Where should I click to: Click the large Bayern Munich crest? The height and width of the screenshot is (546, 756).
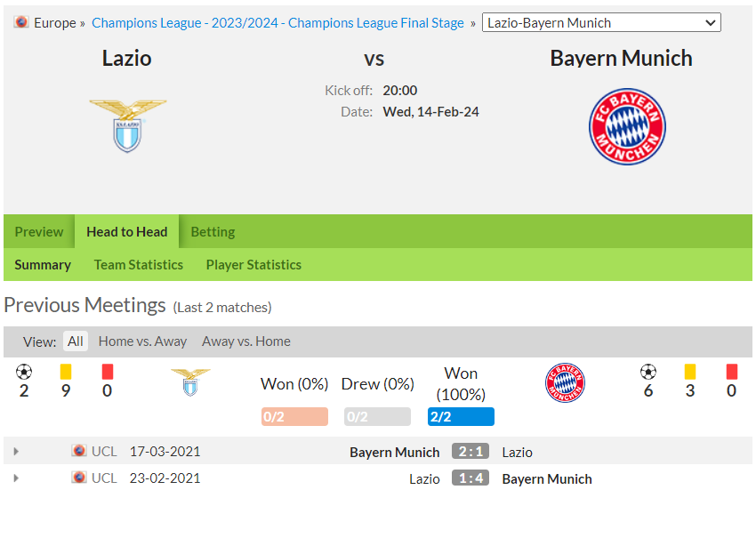pos(627,127)
